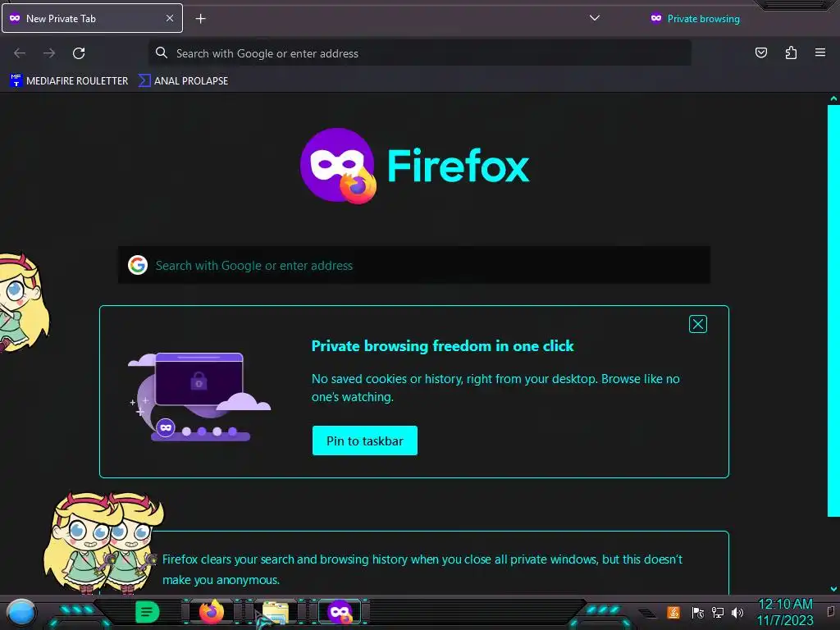The height and width of the screenshot is (630, 840).
Task: Go forward with the forward arrow
Action: (x=49, y=53)
